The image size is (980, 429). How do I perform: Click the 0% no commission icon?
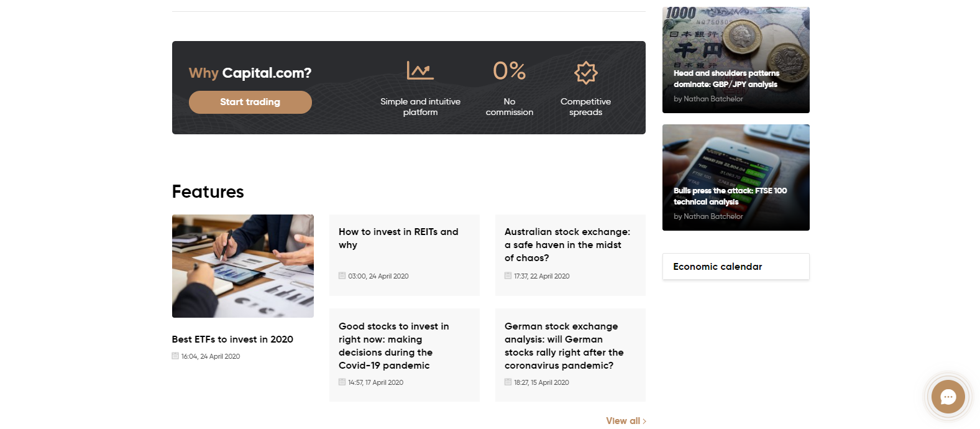509,71
